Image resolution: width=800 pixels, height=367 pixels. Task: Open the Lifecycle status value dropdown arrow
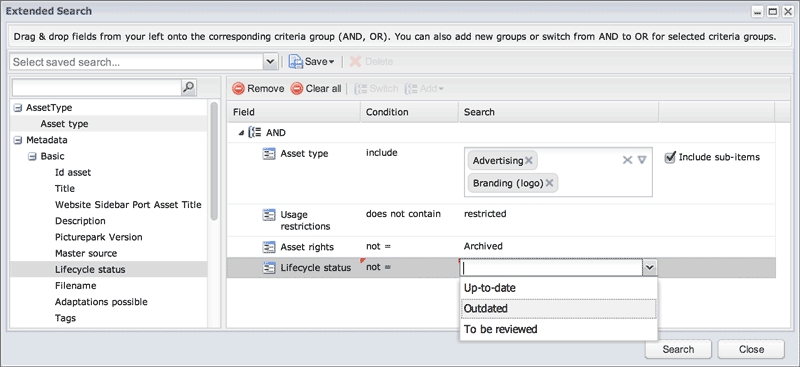click(649, 267)
